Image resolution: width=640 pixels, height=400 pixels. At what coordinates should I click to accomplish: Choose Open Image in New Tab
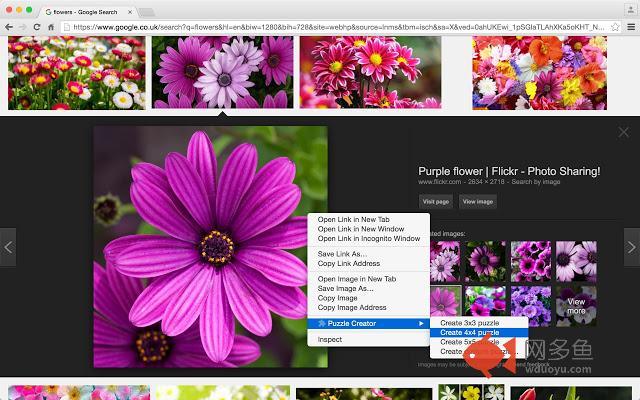point(369,279)
